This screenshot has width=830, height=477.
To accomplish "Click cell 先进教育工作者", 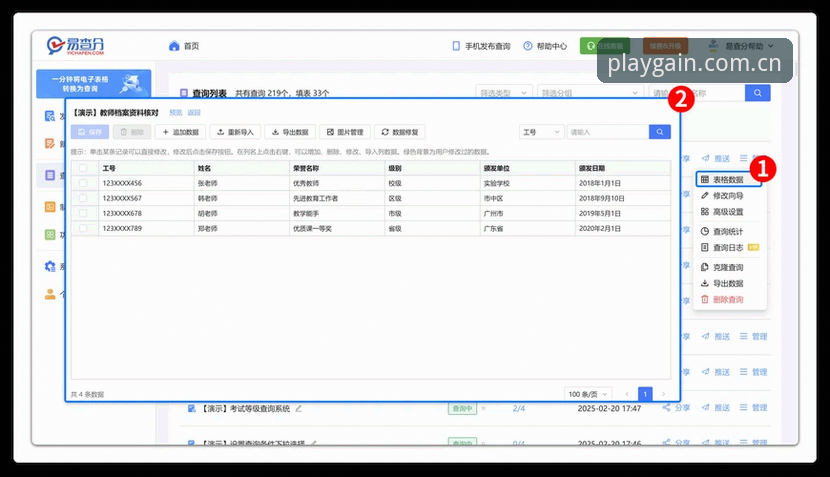I will 315,198.
